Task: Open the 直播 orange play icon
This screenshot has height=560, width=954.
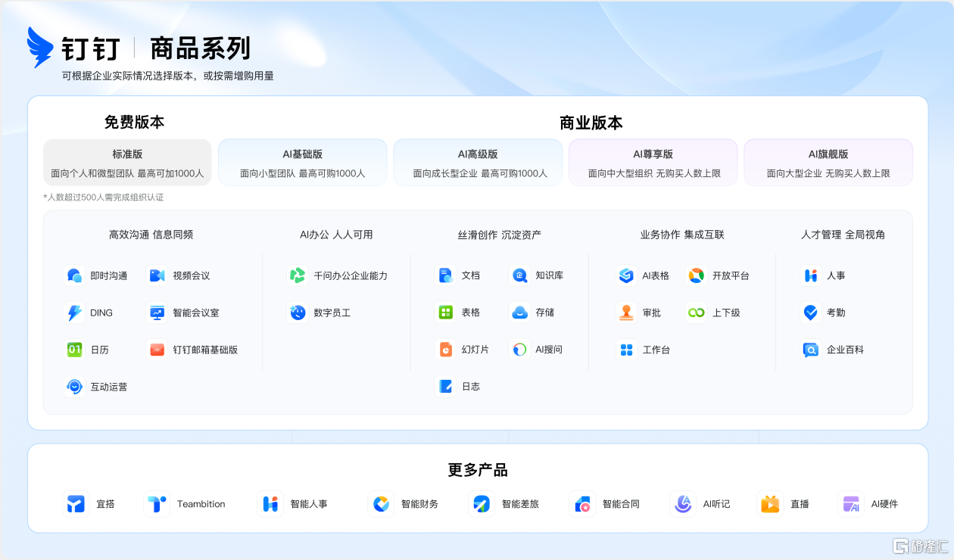Action: tap(770, 504)
